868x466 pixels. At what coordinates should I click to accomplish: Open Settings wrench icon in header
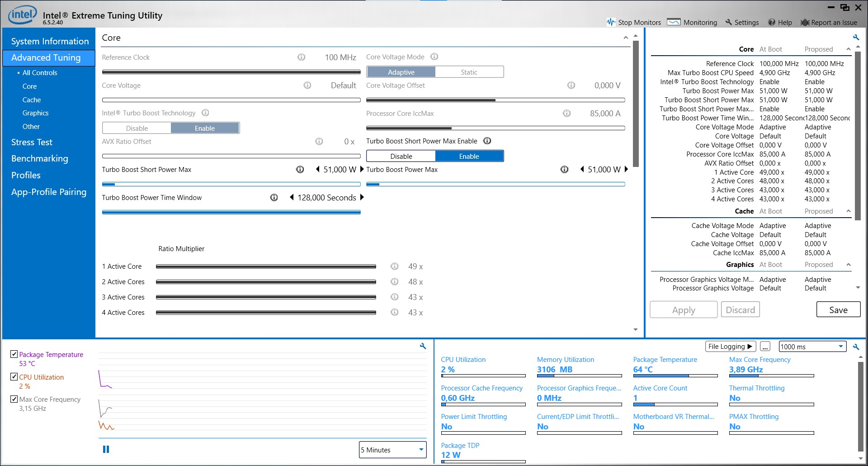(x=728, y=22)
